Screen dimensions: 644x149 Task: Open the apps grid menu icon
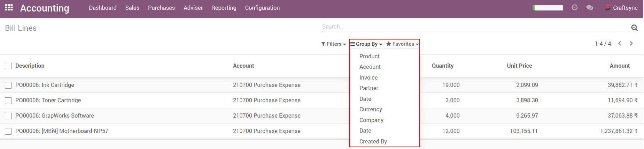[9, 7]
